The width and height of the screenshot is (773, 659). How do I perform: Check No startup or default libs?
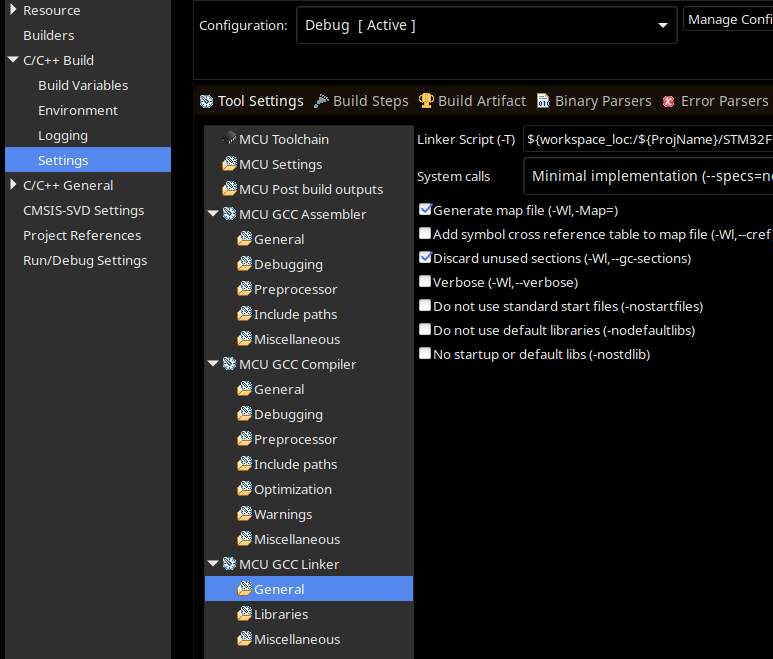[x=425, y=353]
